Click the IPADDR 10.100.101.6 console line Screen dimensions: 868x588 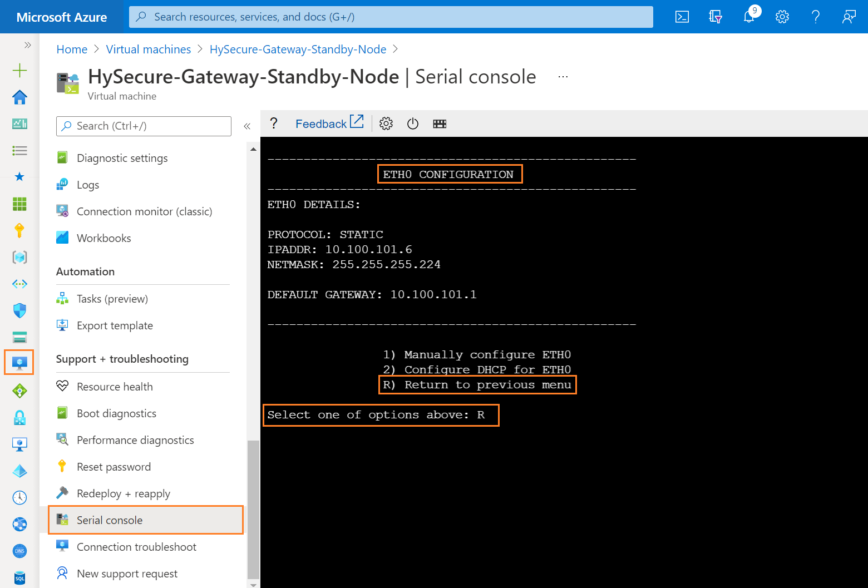pyautogui.click(x=340, y=250)
